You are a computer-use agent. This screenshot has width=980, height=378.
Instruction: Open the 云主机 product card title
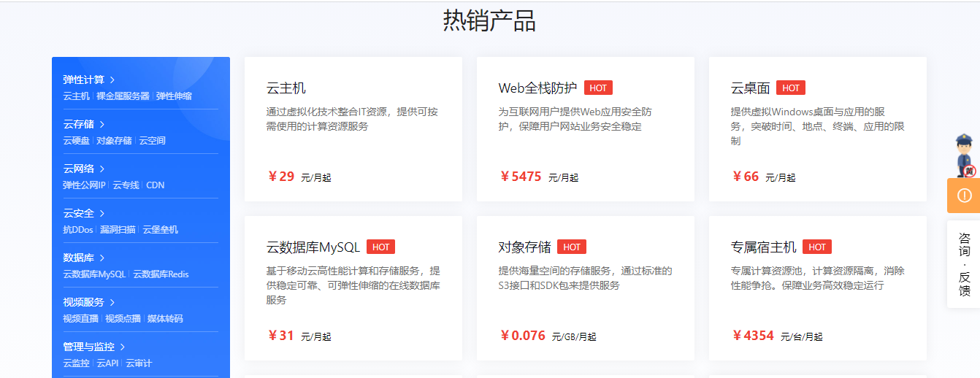point(286,88)
